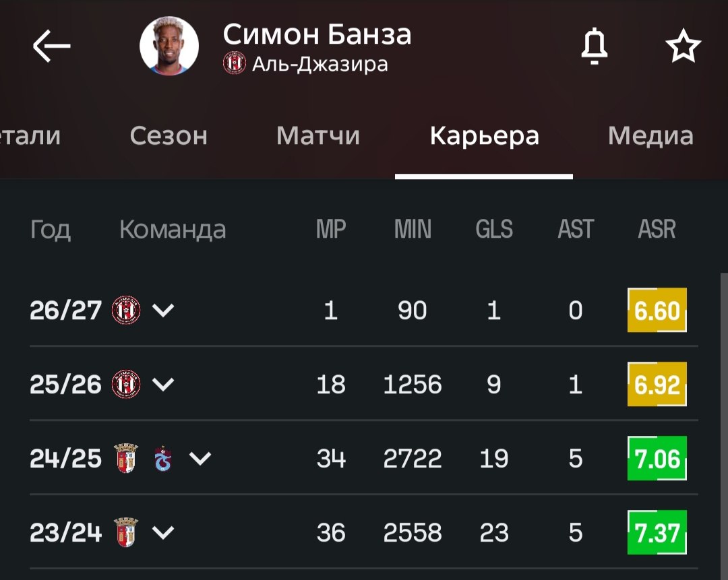Expand the 26/27 season row
The width and height of the screenshot is (728, 580).
[x=163, y=310]
